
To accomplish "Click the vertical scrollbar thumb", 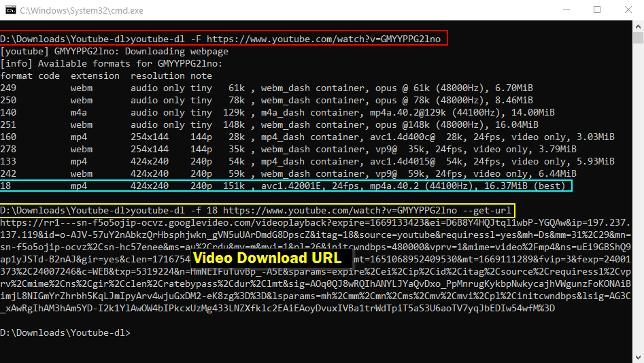I will click(638, 38).
